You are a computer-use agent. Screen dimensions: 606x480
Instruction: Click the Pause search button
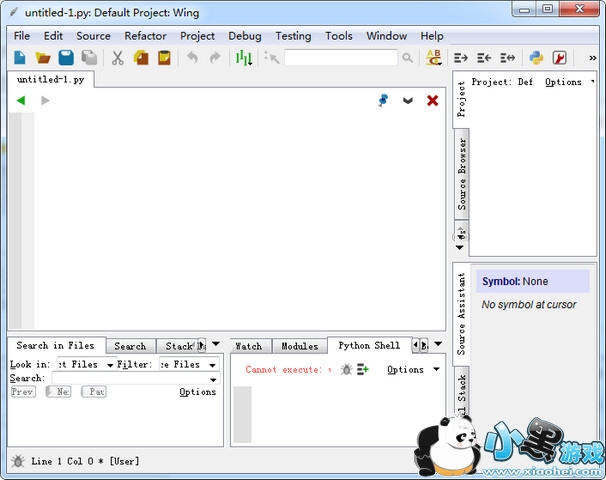click(94, 391)
